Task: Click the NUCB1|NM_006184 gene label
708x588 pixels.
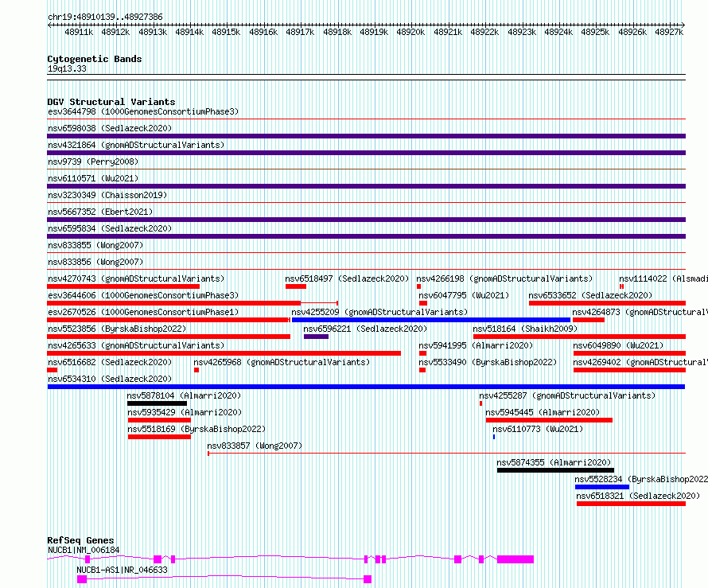Action: [84, 550]
